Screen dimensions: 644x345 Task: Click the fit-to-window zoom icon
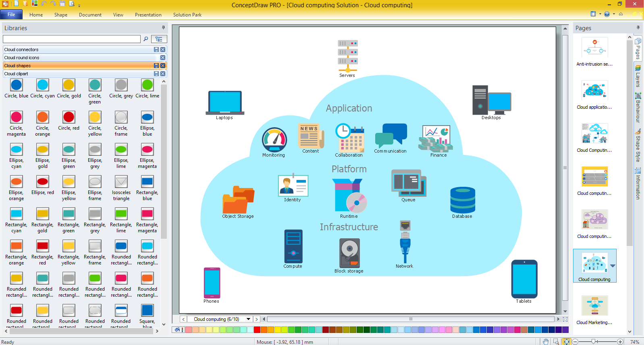coord(567,342)
